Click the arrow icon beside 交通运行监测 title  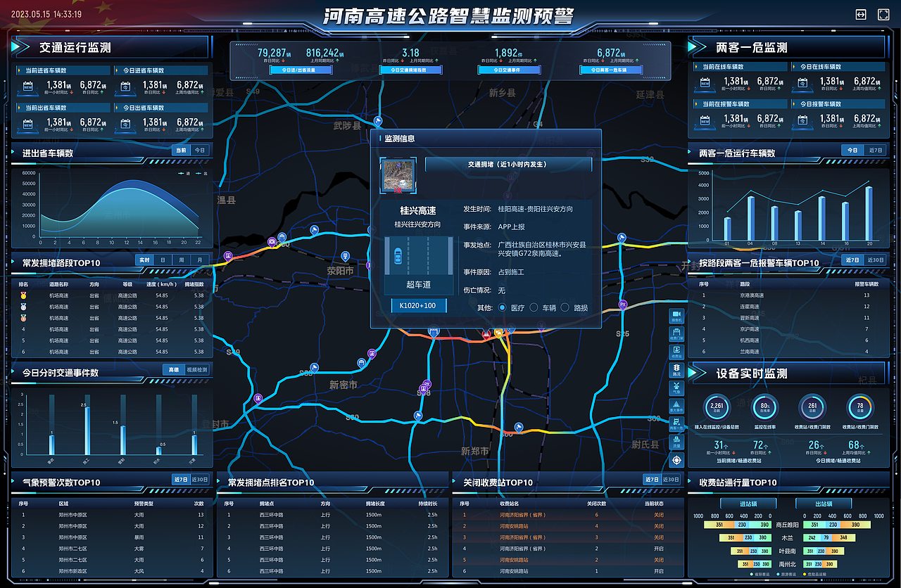(21, 47)
